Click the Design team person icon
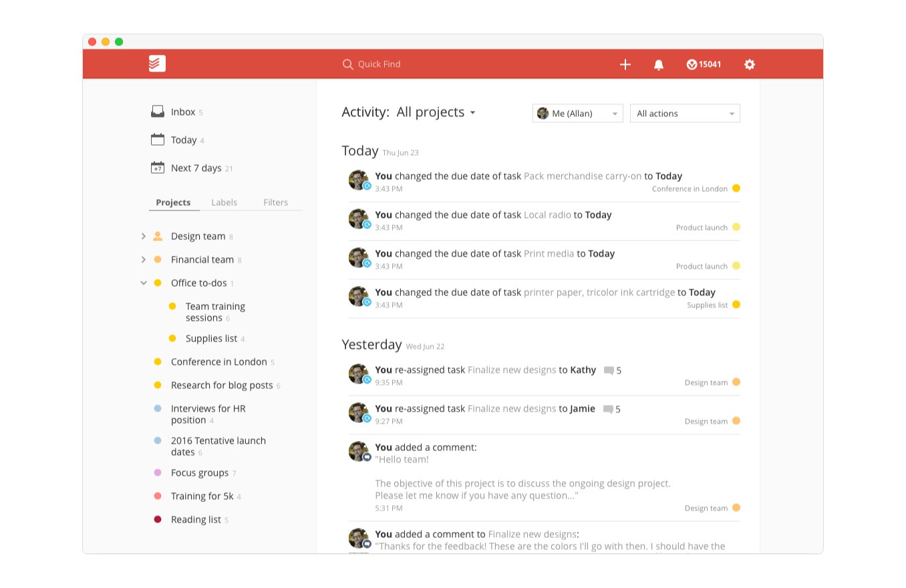Viewport: 906px width, 588px height. click(158, 236)
